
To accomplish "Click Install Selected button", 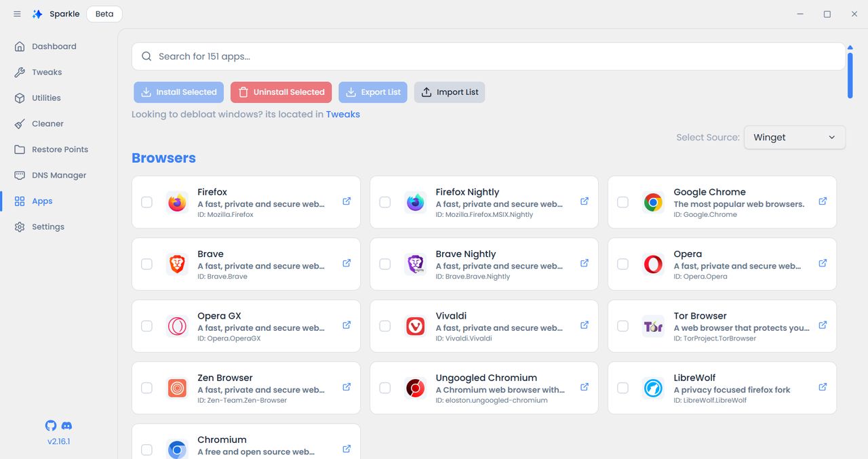I will pyautogui.click(x=179, y=92).
